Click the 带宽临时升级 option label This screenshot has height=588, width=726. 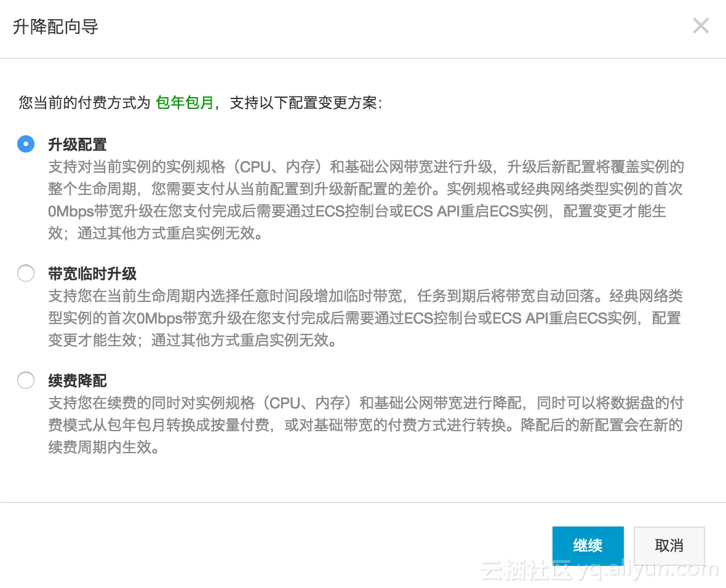click(x=92, y=274)
